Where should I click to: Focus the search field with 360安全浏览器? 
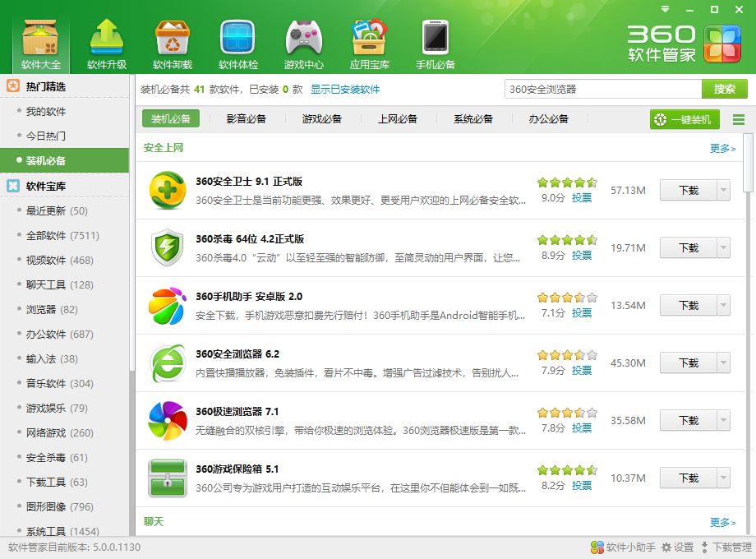point(603,89)
